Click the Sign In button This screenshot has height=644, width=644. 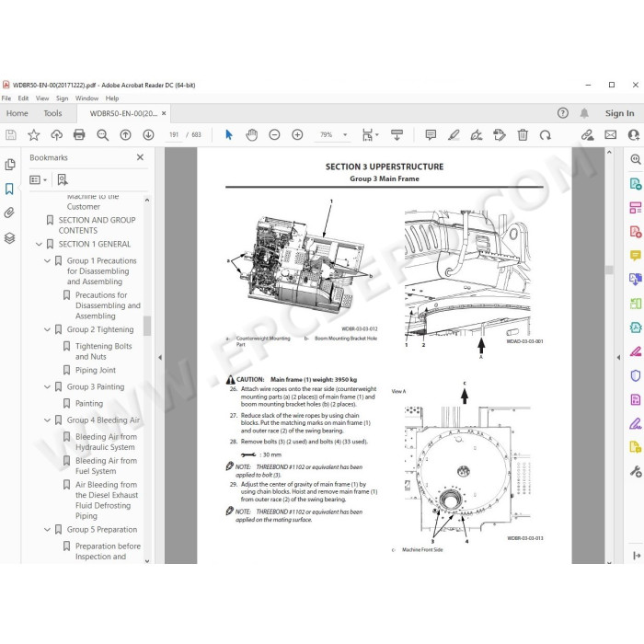coord(619,113)
